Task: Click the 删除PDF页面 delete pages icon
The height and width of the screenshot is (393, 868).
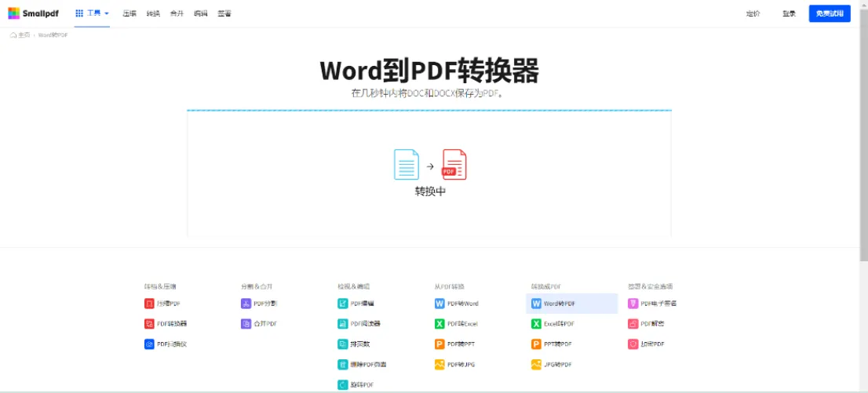Action: tap(343, 365)
